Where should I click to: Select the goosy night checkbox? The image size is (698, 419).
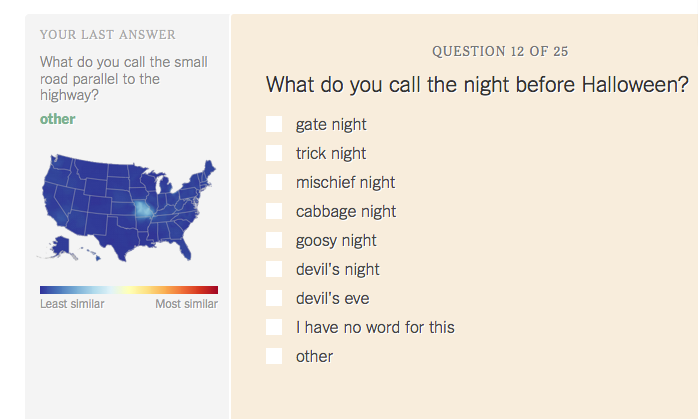click(274, 240)
